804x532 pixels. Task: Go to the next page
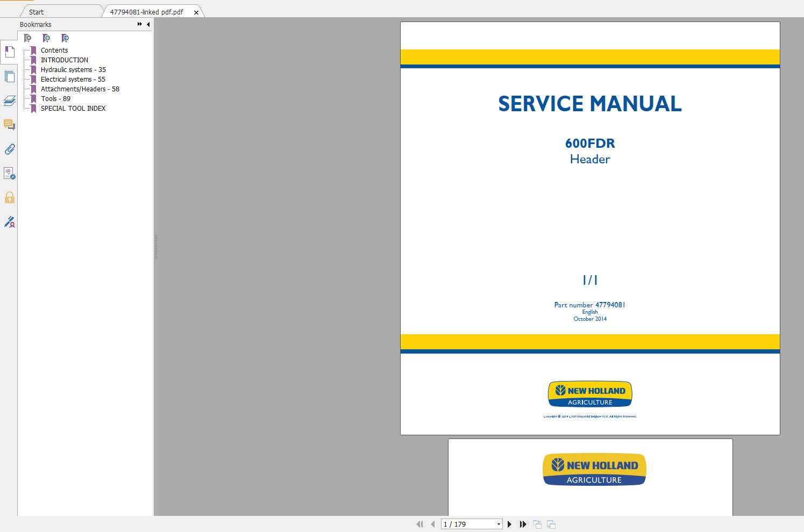(x=510, y=524)
